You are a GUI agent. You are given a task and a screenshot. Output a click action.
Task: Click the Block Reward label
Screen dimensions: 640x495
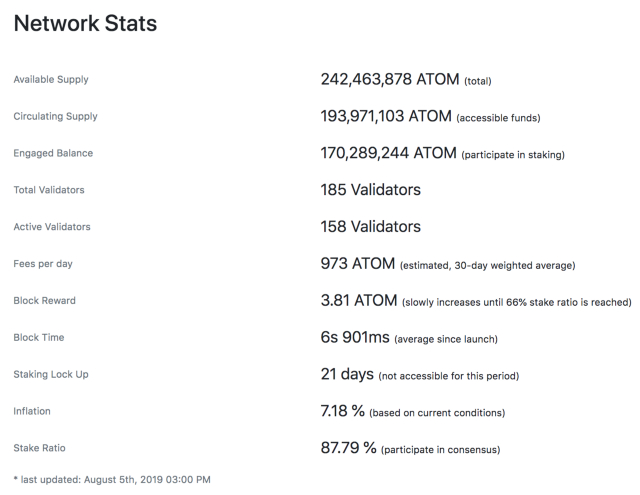pyautogui.click(x=45, y=301)
